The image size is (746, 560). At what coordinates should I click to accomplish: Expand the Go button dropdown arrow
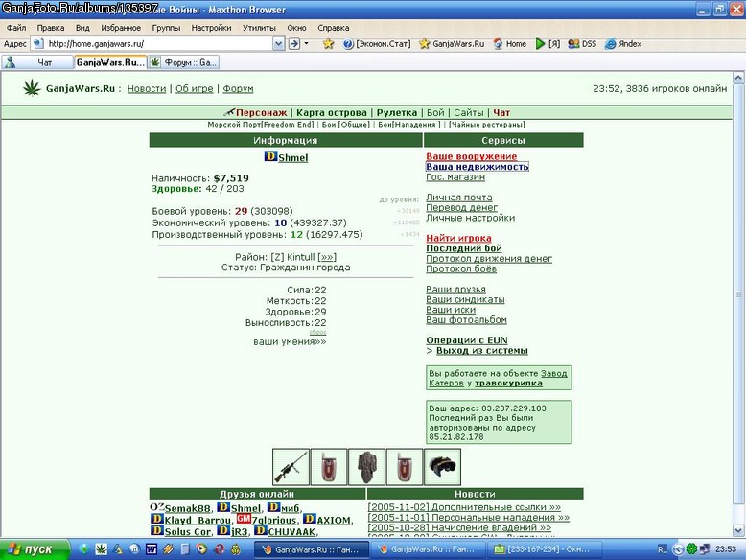click(307, 44)
